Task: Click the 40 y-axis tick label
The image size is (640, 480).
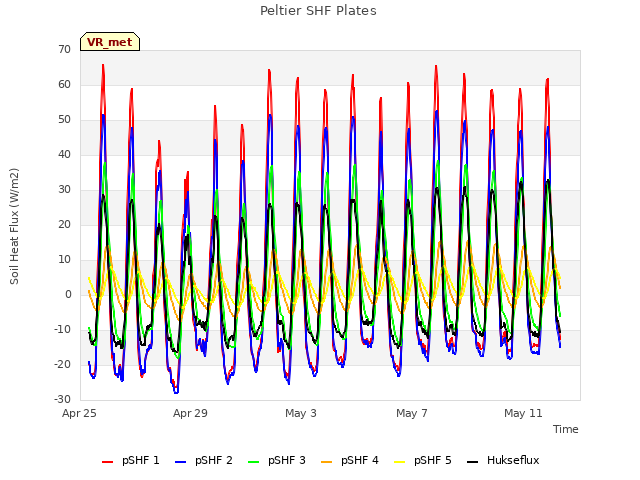Action: pos(64,155)
